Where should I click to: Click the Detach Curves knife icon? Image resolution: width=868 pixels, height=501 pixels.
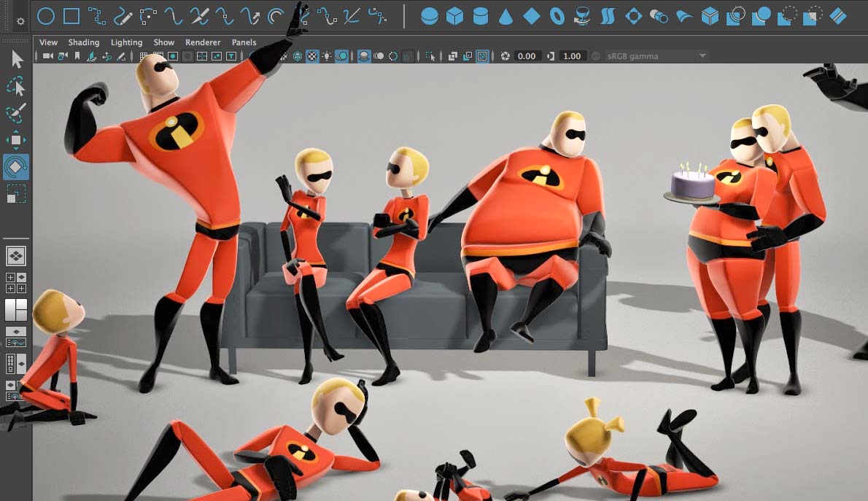click(x=198, y=16)
